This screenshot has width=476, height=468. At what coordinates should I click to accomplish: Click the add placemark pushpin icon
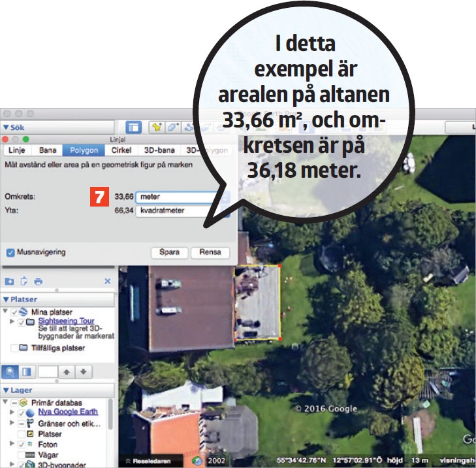157,128
